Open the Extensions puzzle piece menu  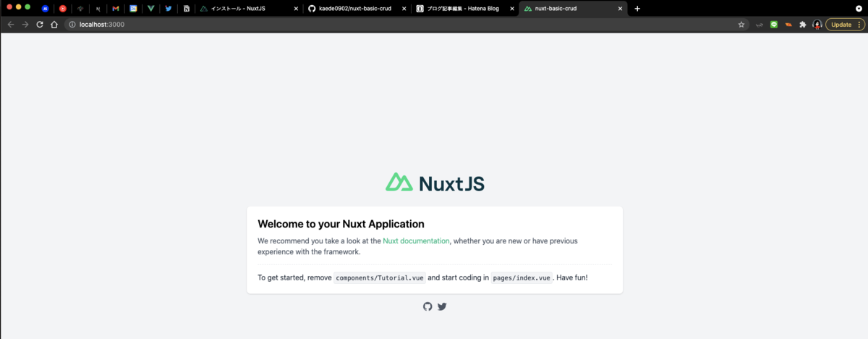(803, 24)
